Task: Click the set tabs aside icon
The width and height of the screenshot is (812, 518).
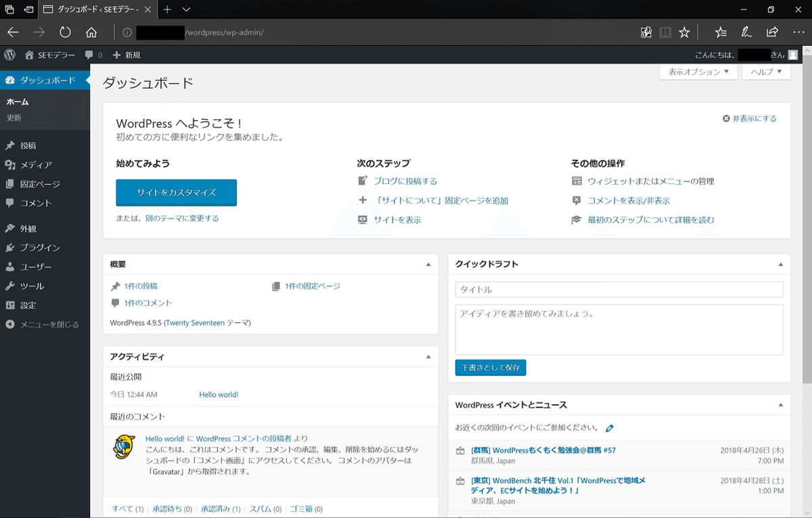Action: (28, 9)
